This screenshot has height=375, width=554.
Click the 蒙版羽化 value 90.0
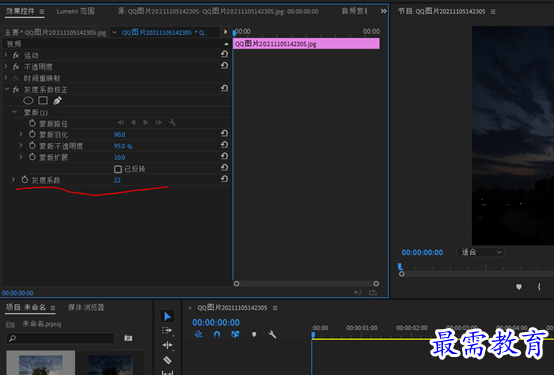[x=119, y=135]
